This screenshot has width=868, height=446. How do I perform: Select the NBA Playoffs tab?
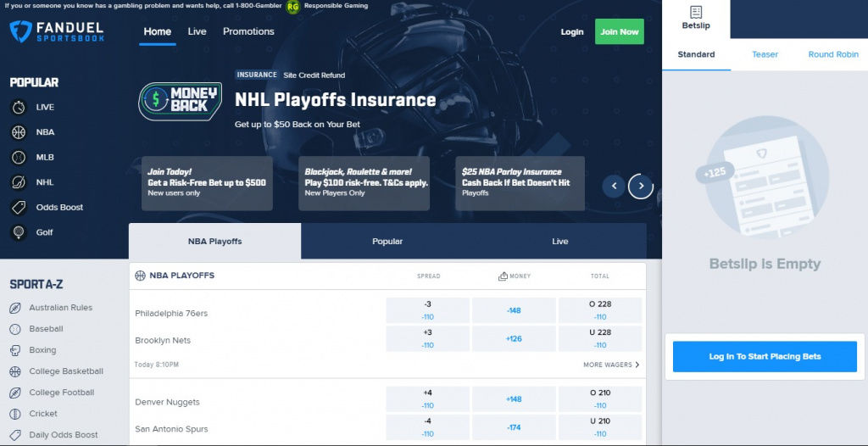click(214, 241)
